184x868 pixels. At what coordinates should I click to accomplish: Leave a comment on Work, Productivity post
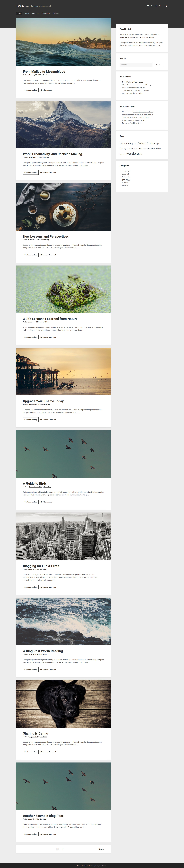48,173
